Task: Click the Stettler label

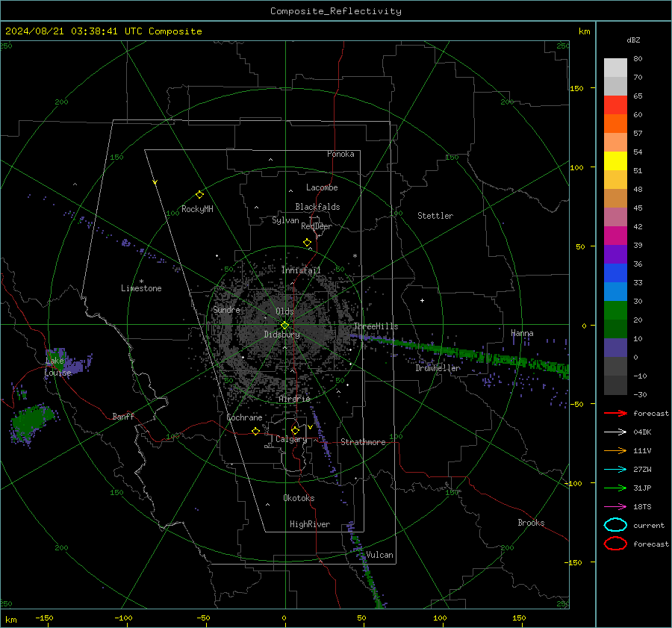Action: pyautogui.click(x=435, y=216)
